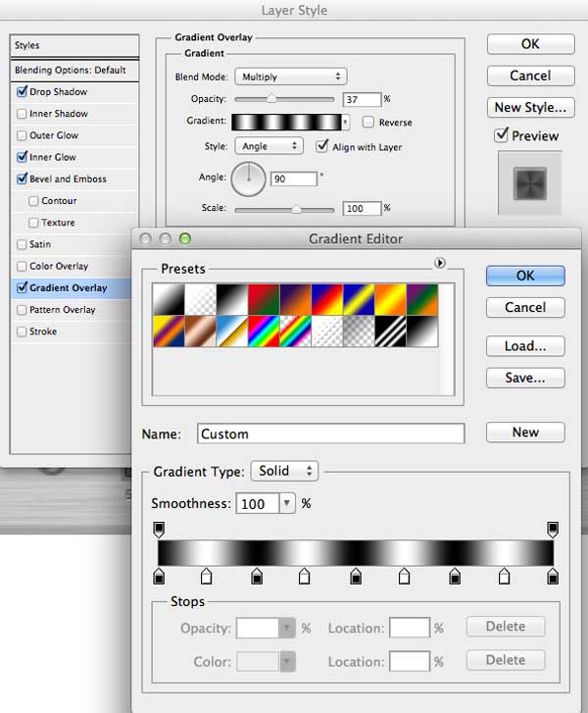Pick the Violet, Orange gradient preset
The image size is (588, 713).
coord(296,300)
